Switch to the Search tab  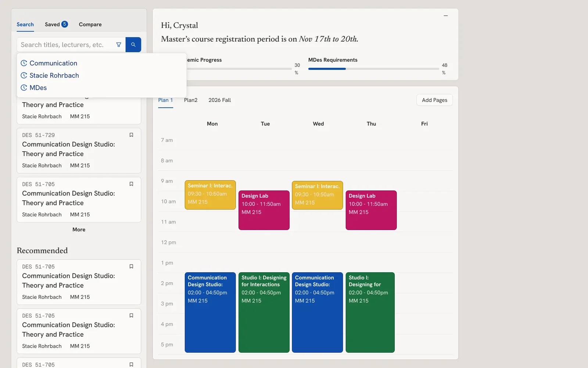(25, 24)
